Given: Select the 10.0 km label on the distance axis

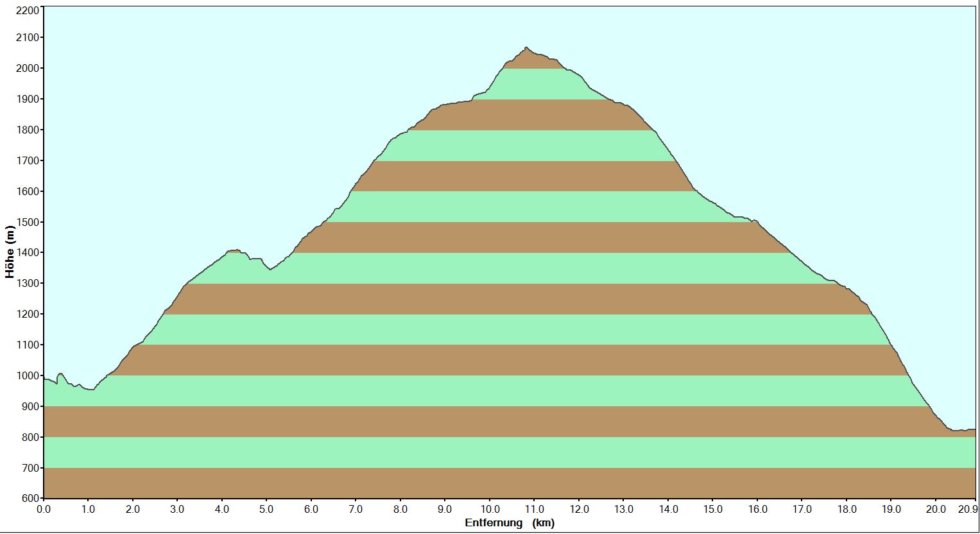Looking at the screenshot, I should pyautogui.click(x=489, y=510).
